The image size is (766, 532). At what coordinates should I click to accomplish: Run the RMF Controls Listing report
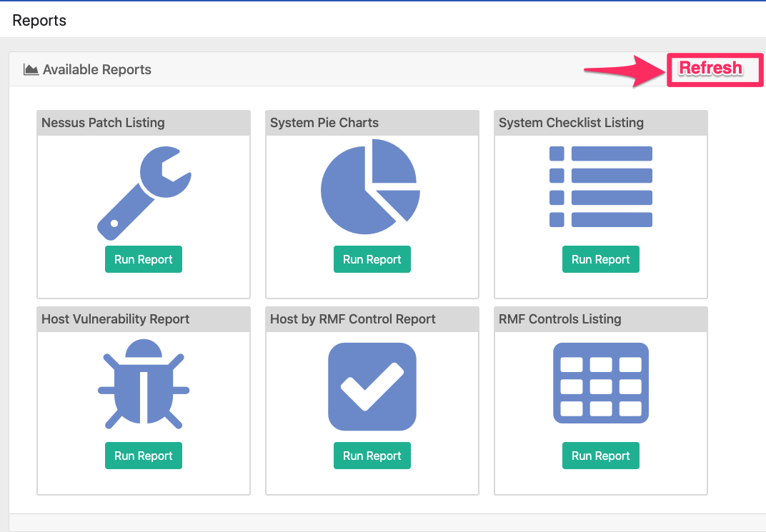click(600, 455)
